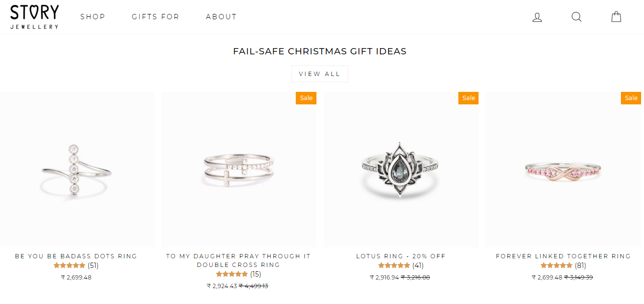Open Be You Be Badass Dots Ring title
This screenshot has width=644, height=304.
tap(76, 256)
